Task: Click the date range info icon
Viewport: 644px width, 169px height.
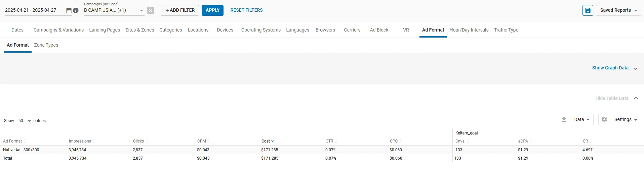Action: pos(76,10)
